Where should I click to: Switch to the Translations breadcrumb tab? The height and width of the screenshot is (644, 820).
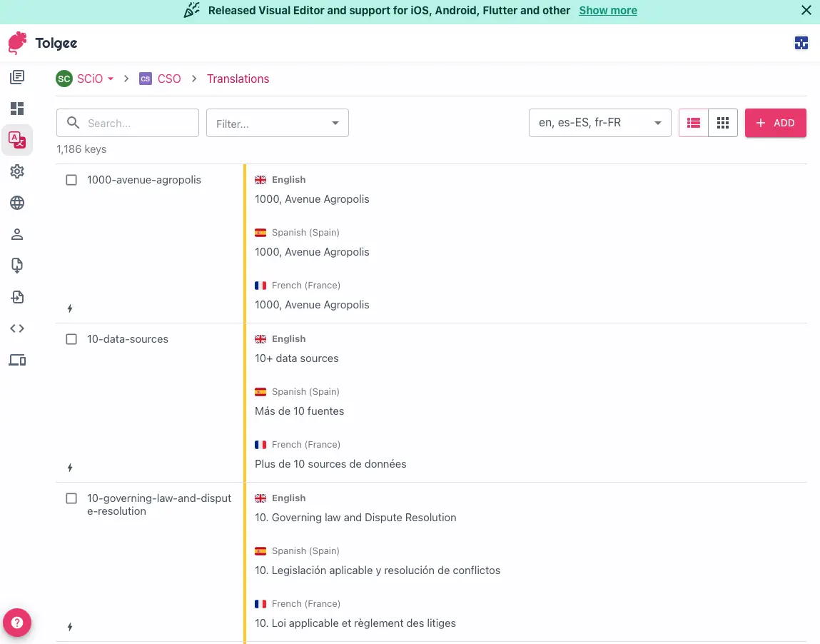(238, 79)
